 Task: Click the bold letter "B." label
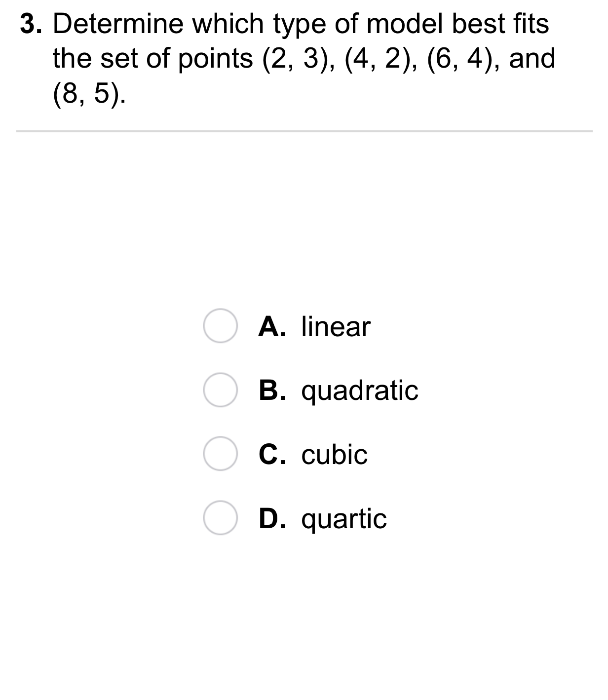click(x=272, y=390)
